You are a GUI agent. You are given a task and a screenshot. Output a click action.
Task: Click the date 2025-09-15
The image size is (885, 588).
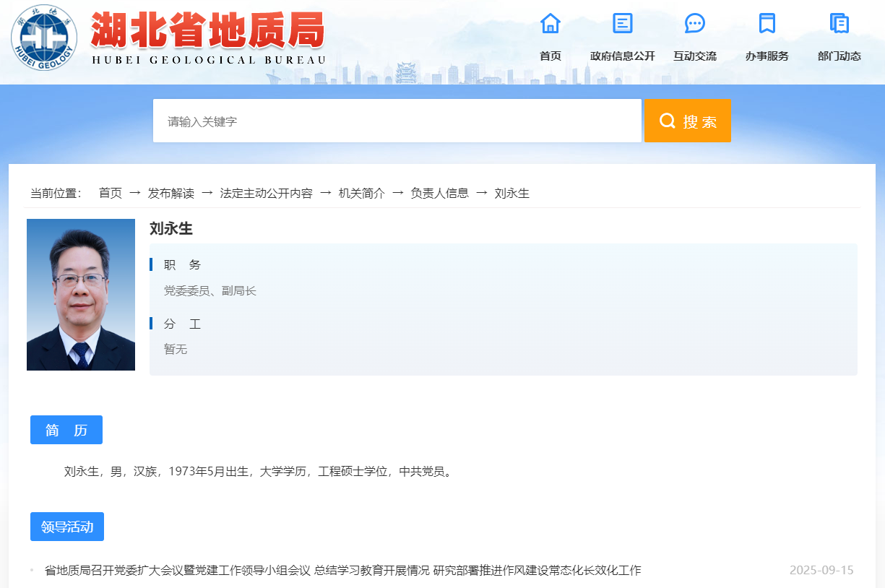[821, 570]
